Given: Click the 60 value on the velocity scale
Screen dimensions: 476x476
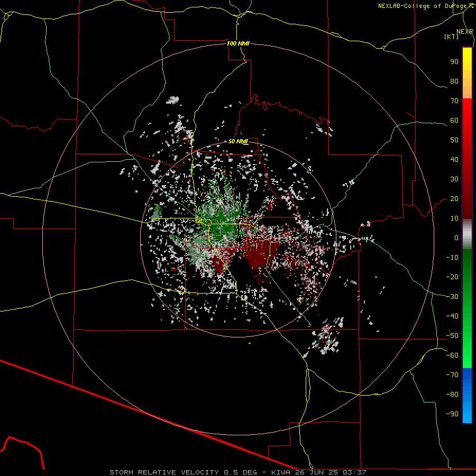Looking at the screenshot, I should (454, 121).
